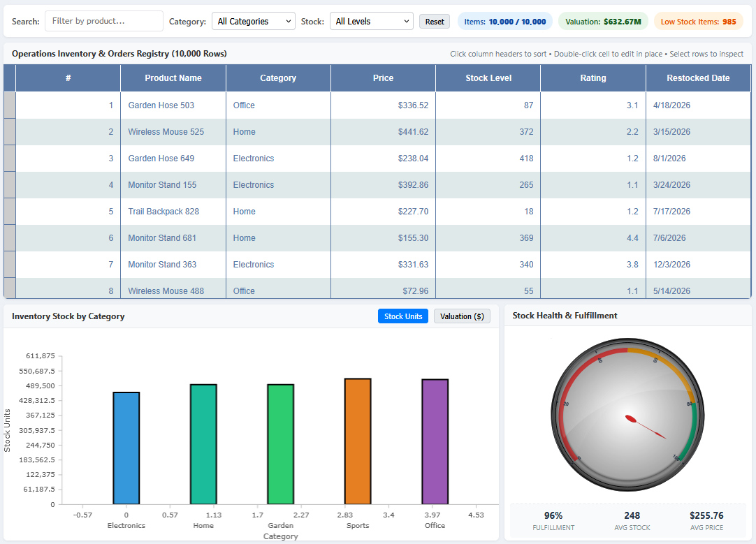Click stock level cell showing 418

pos(488,159)
